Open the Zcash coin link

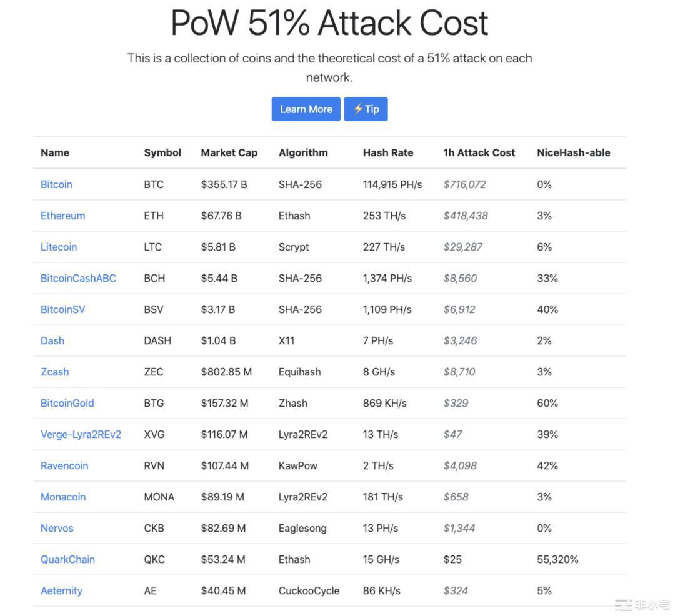coord(54,372)
